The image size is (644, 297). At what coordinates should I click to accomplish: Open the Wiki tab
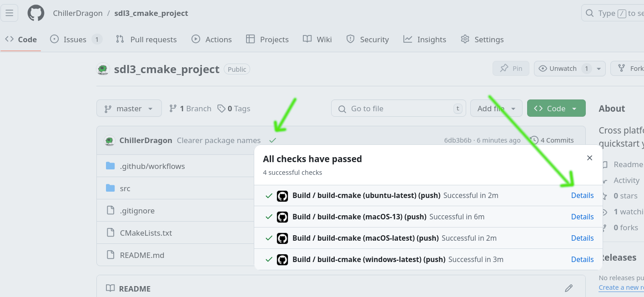317,40
